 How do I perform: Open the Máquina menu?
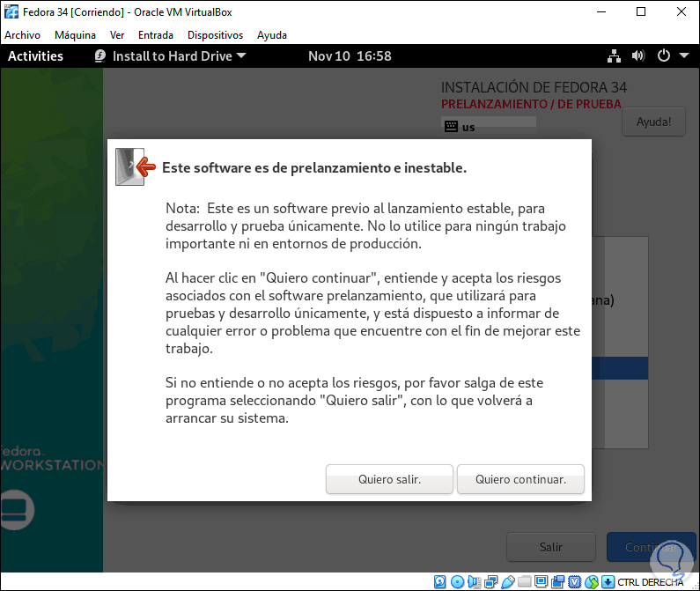(75, 35)
